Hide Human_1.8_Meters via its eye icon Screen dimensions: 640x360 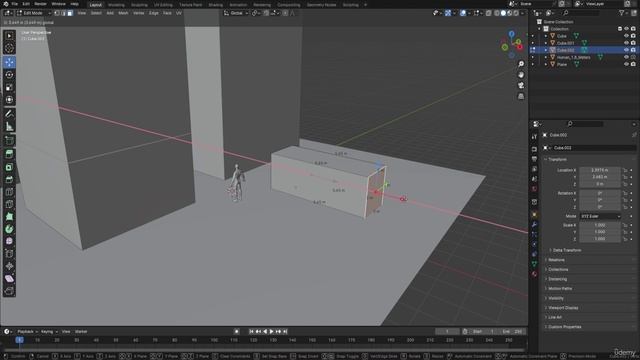point(626,57)
